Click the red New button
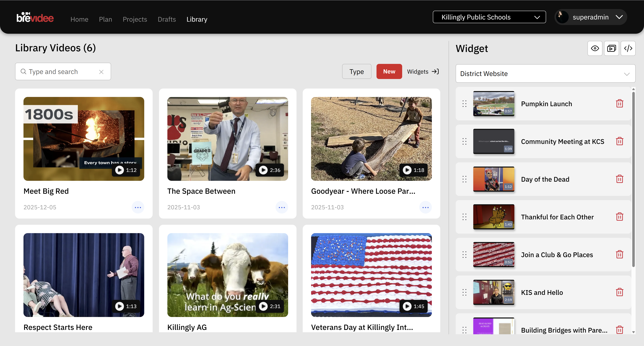This screenshot has height=346, width=644. click(389, 71)
